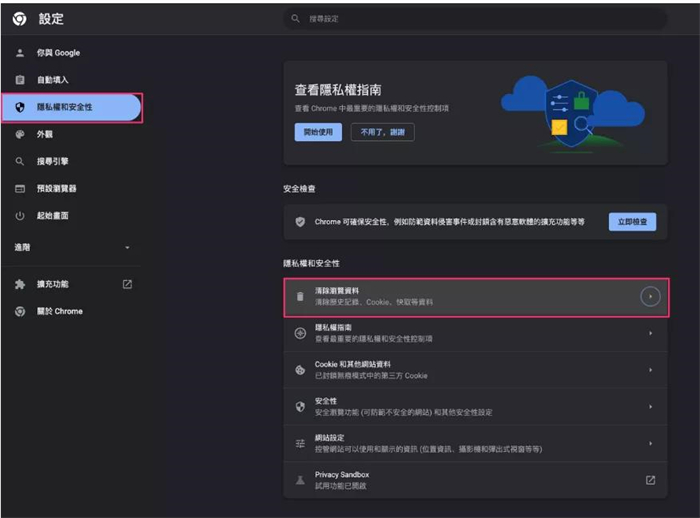700x518 pixels.
Task: Click the flask icon for Privacy Sandbox
Action: point(300,480)
